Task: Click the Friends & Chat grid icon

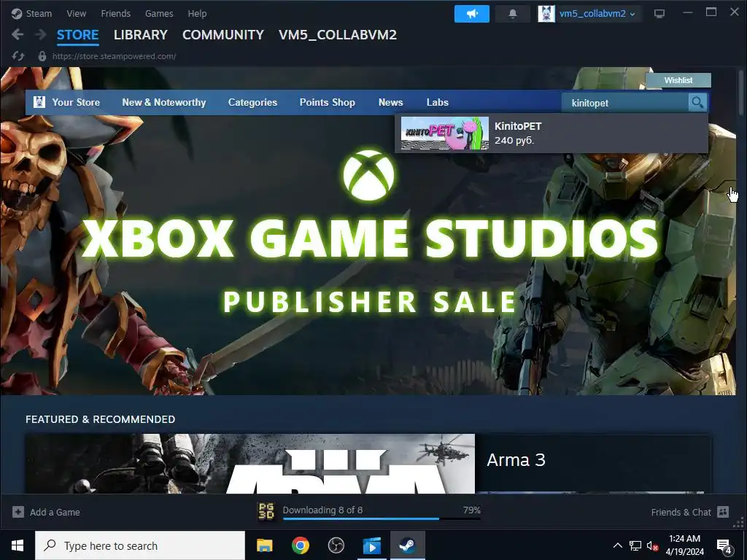Action: point(723,512)
